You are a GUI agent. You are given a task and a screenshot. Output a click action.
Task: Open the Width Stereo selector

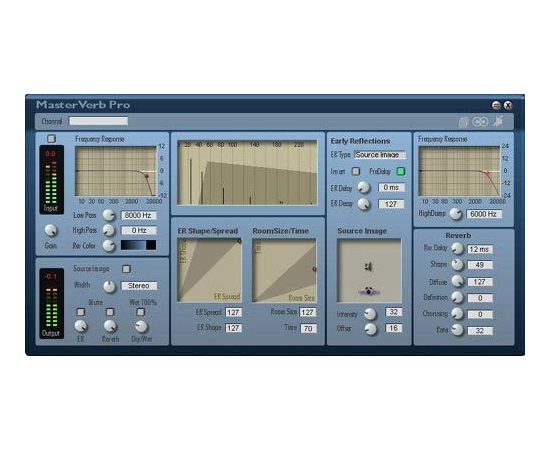(x=139, y=286)
